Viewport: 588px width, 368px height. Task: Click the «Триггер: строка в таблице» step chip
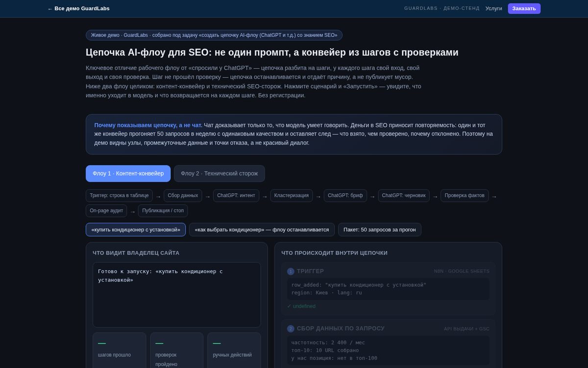click(x=119, y=196)
